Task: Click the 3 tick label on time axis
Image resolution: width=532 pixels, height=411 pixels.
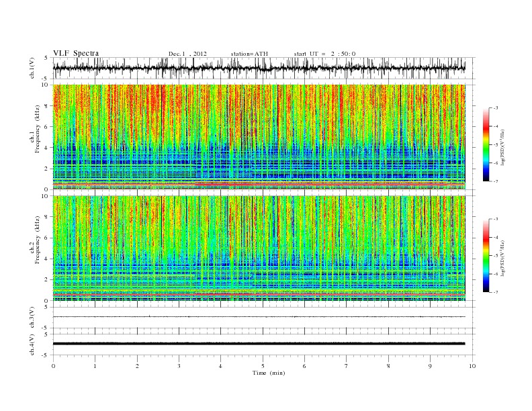Action: tap(179, 366)
